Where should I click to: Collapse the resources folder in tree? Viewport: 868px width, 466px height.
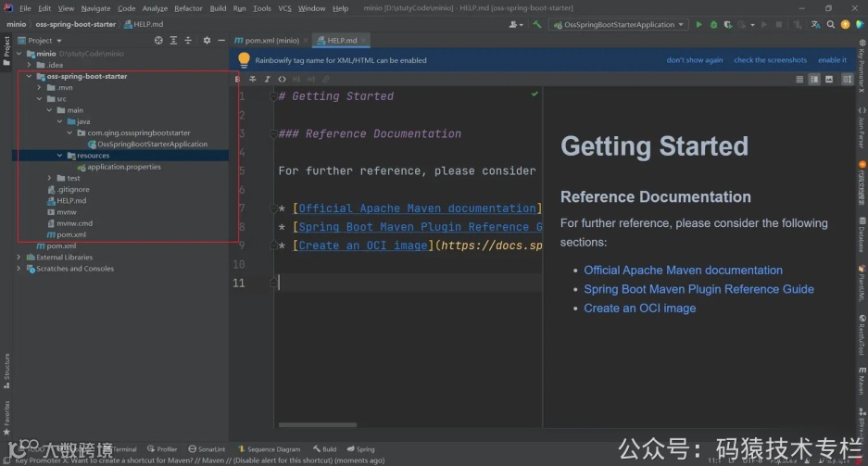(61, 156)
